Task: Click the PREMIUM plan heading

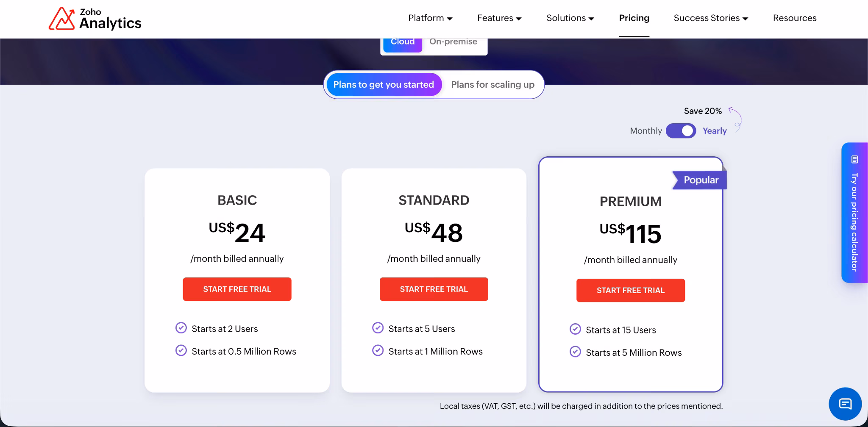Action: point(631,202)
